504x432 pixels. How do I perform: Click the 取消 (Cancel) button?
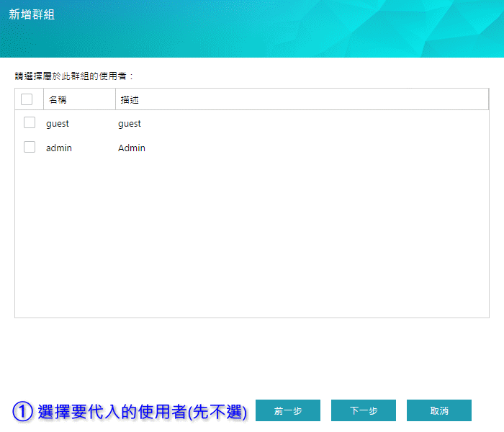(438, 410)
